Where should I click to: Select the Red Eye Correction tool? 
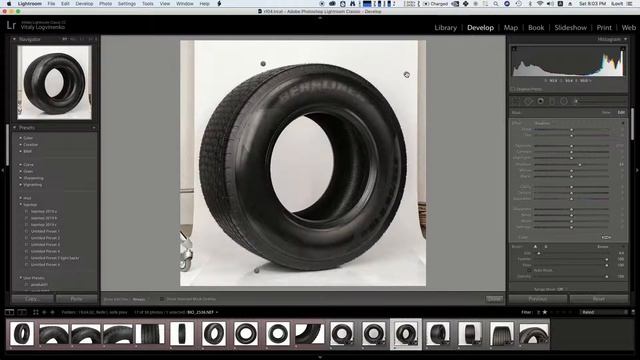click(540, 101)
